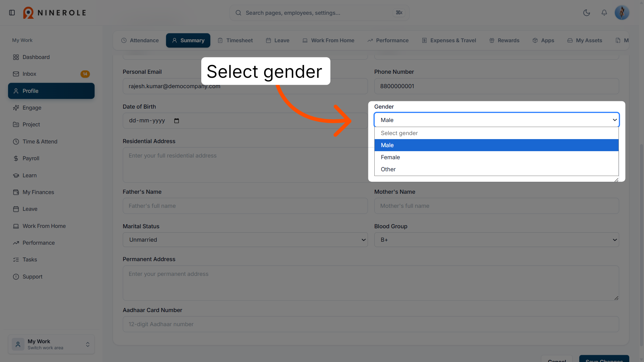This screenshot has width=644, height=362.
Task: Switch to the Performance tab
Action: tap(388, 40)
